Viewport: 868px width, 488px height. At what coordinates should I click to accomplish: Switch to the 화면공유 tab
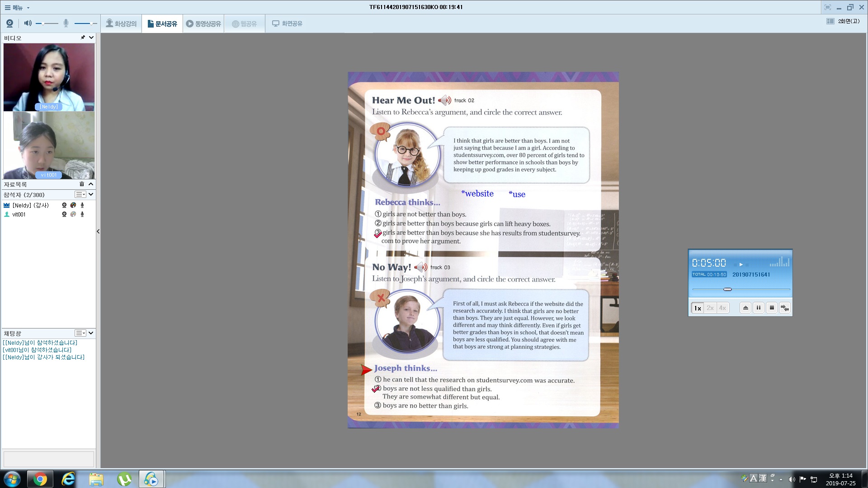[287, 23]
